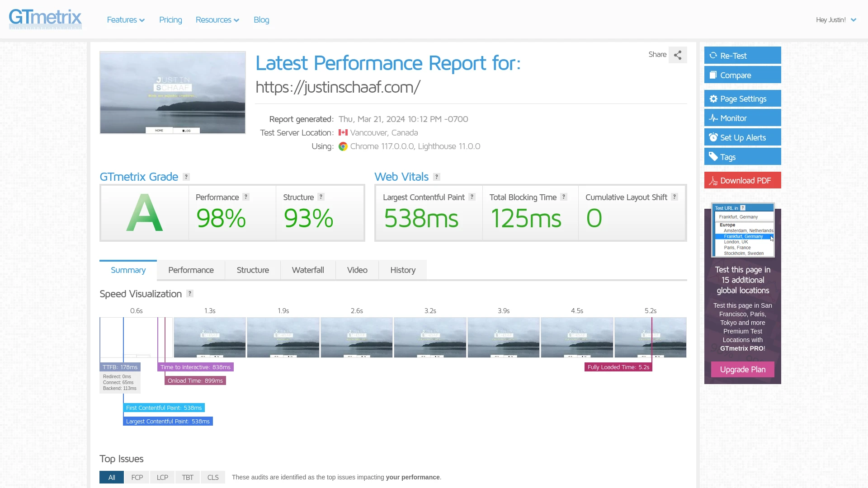Click the Share label
868x488 pixels.
657,54
